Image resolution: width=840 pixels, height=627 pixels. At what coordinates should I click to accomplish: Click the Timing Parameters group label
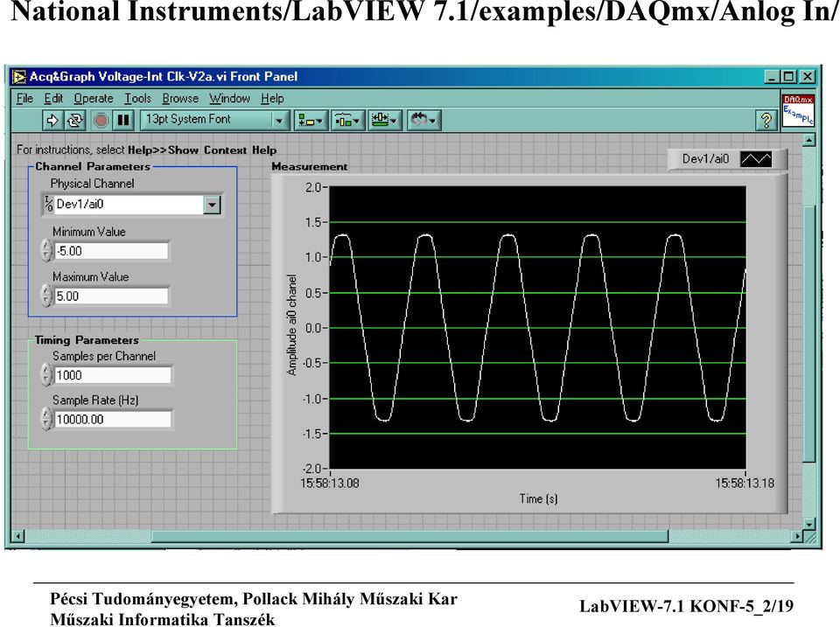point(87,340)
